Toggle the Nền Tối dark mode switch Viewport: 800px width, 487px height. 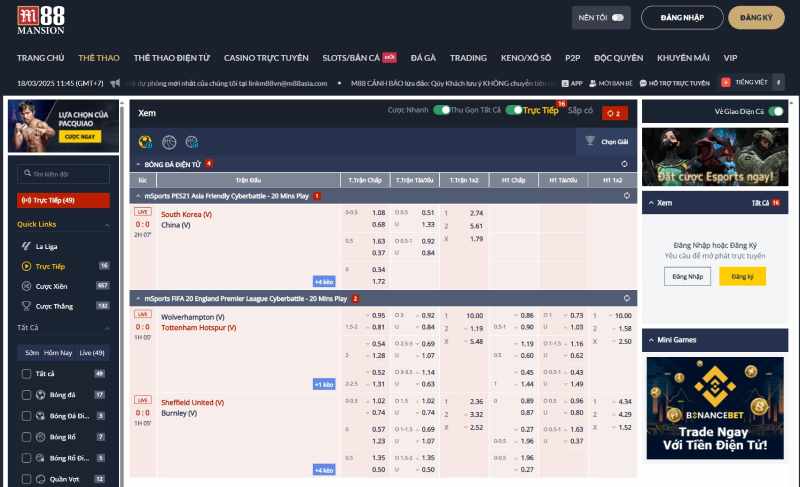pyautogui.click(x=618, y=18)
